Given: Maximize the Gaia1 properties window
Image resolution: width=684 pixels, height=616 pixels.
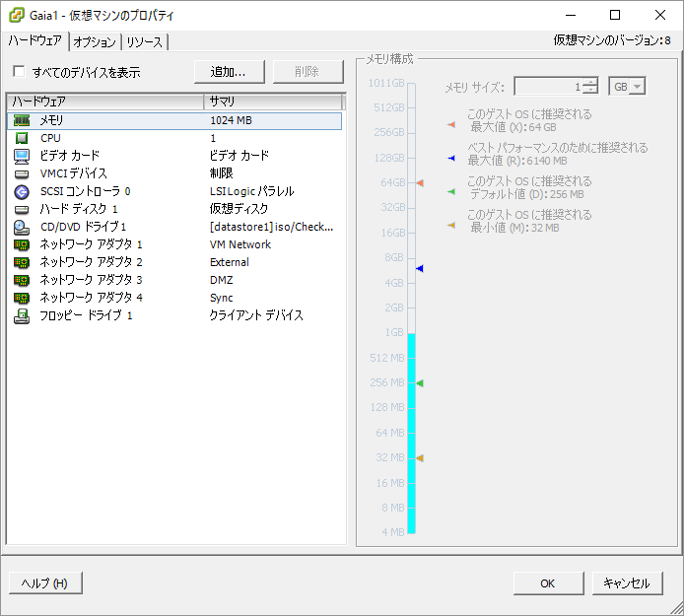Looking at the screenshot, I should 615,15.
